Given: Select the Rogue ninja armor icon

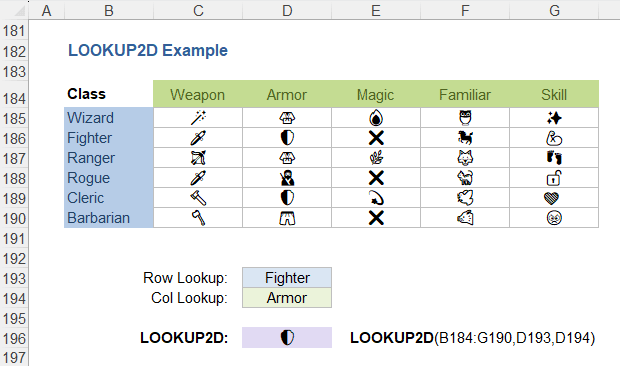Looking at the screenshot, I should pyautogui.click(x=287, y=178).
